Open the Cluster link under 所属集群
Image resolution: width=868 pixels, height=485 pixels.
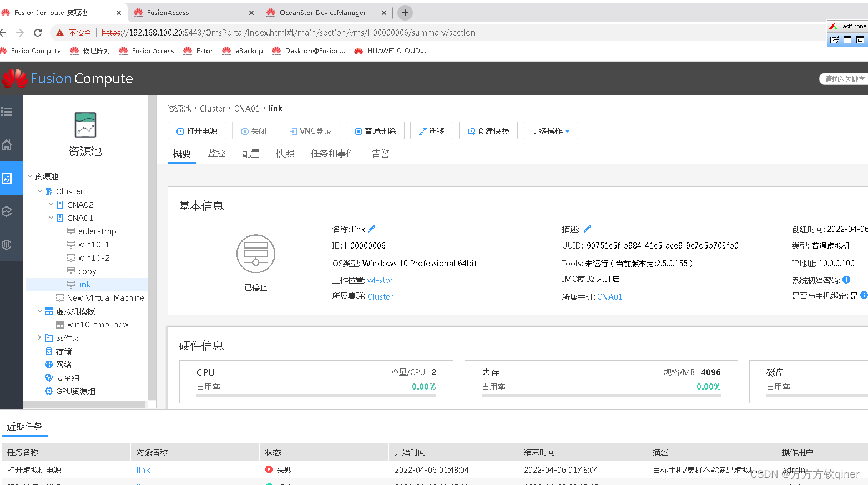[380, 297]
